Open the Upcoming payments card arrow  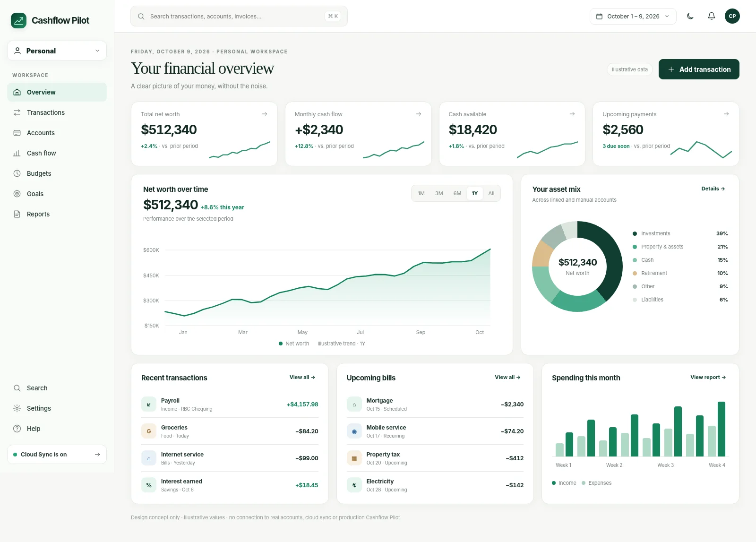coord(726,114)
